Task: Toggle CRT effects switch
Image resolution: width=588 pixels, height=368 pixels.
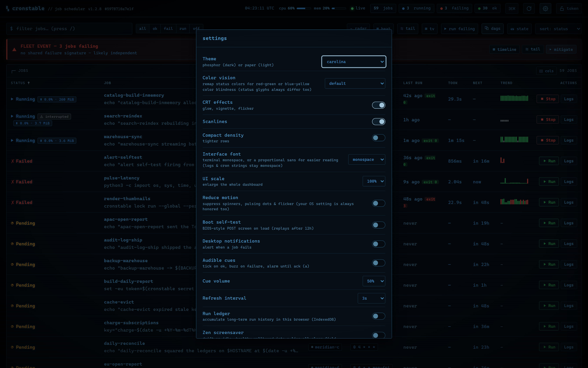Action: point(379,105)
